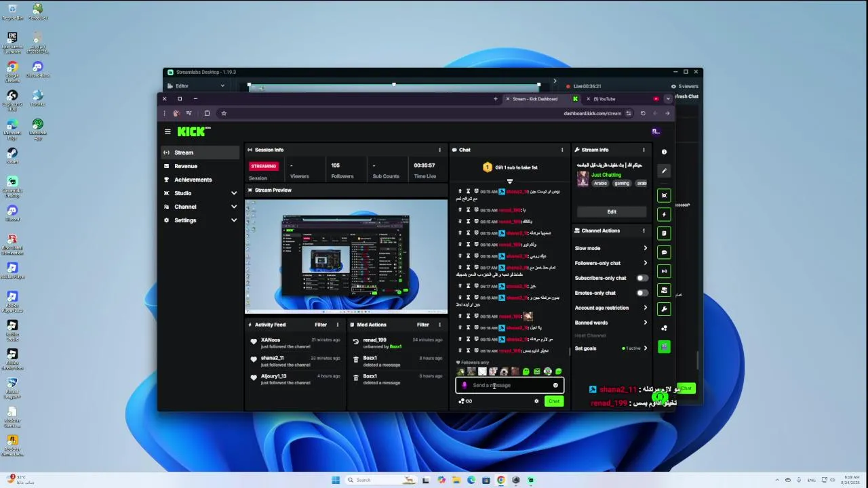Click the gaming stream tag

(623, 183)
